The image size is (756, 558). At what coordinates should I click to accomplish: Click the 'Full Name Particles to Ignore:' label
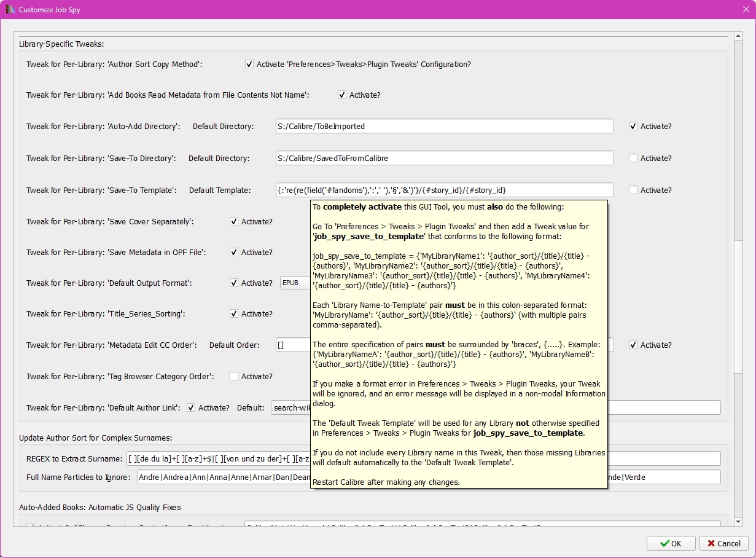[79, 477]
